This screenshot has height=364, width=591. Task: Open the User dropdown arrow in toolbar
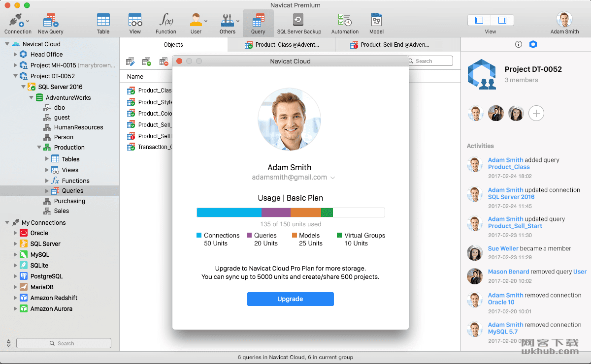(x=206, y=21)
